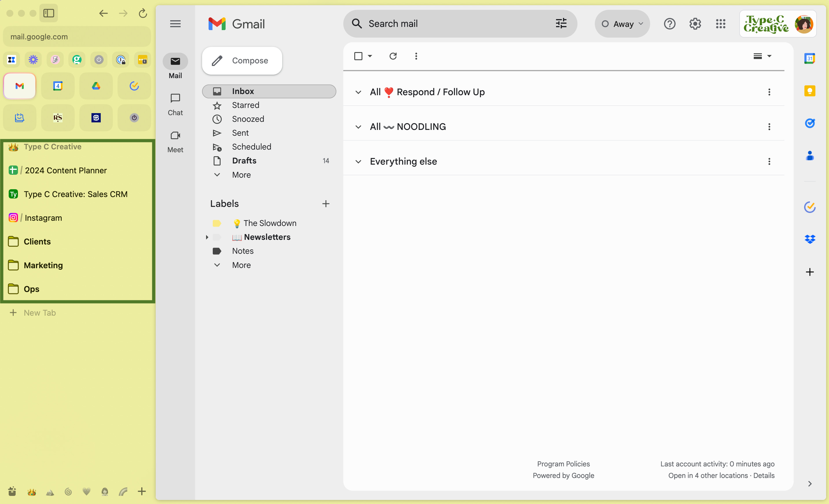The width and height of the screenshot is (829, 504).
Task: Collapse the Respond / Follow Up section
Action: pos(358,92)
